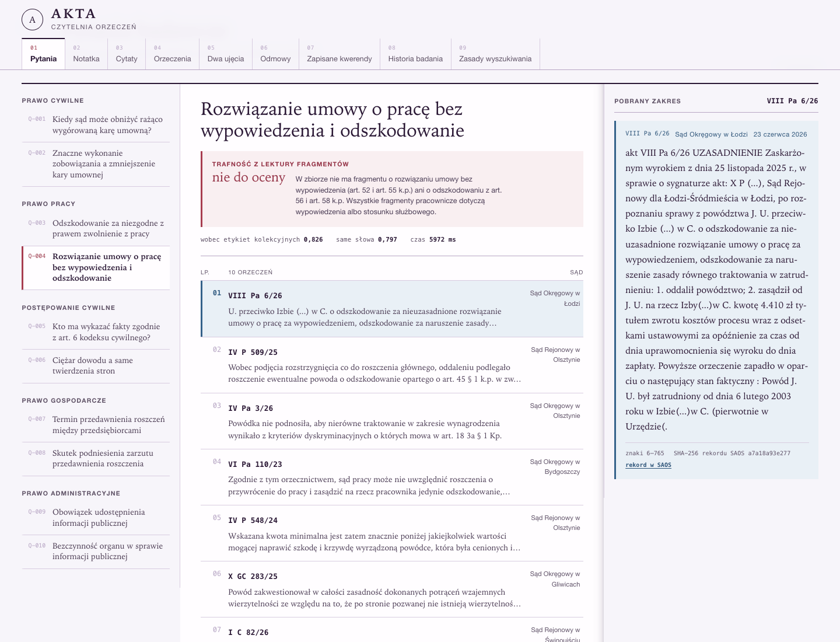
Task: Open the Cytaty tab
Action: (x=127, y=54)
